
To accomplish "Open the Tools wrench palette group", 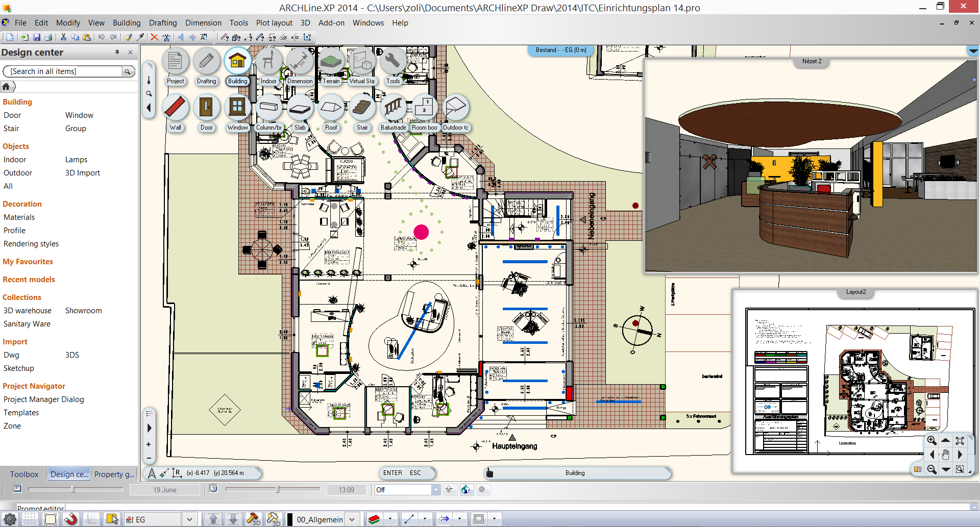I will [x=393, y=61].
